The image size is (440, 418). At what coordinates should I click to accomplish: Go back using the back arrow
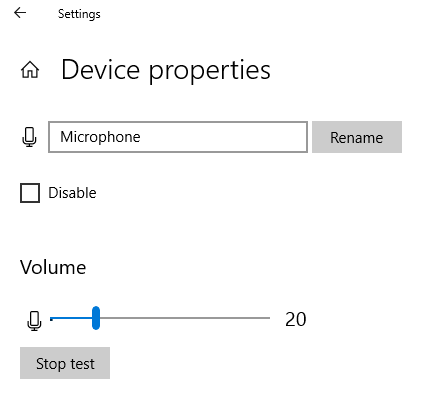pos(20,13)
